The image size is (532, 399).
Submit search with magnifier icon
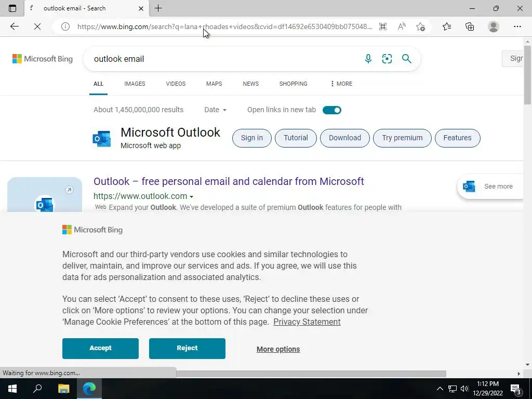[406, 59]
